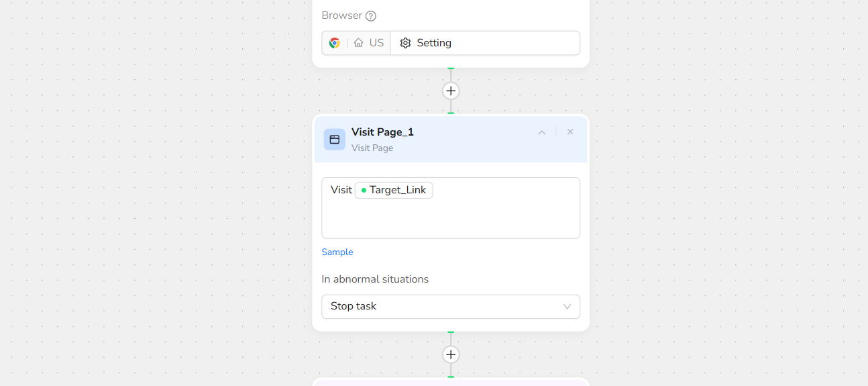Click the Chrome browser icon
Image resolution: width=868 pixels, height=386 pixels.
click(335, 43)
